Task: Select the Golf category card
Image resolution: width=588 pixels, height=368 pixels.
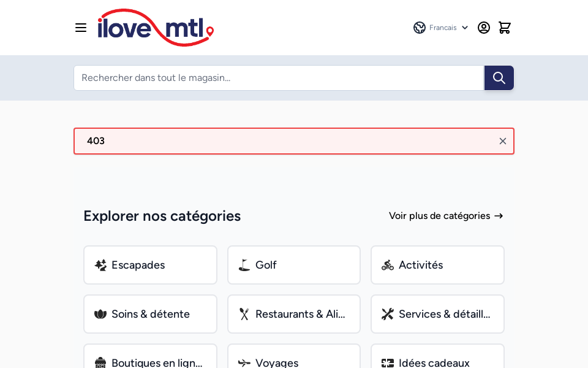Action: click(x=294, y=265)
